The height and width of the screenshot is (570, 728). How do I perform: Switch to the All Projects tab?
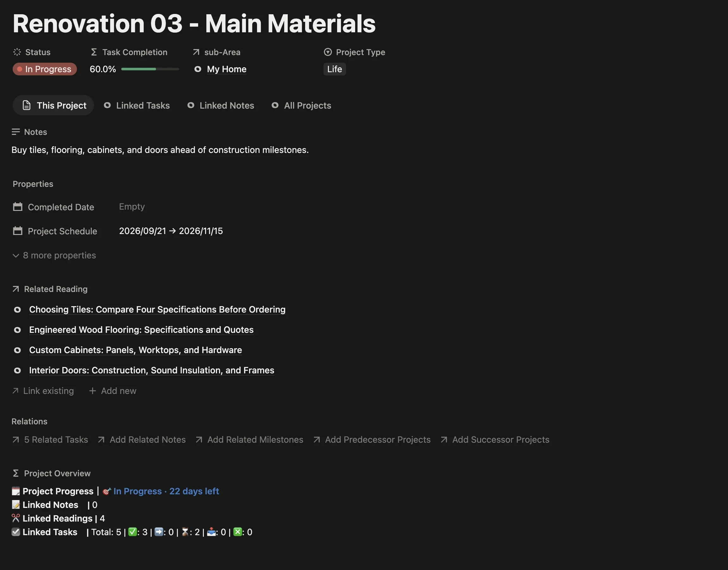301,105
